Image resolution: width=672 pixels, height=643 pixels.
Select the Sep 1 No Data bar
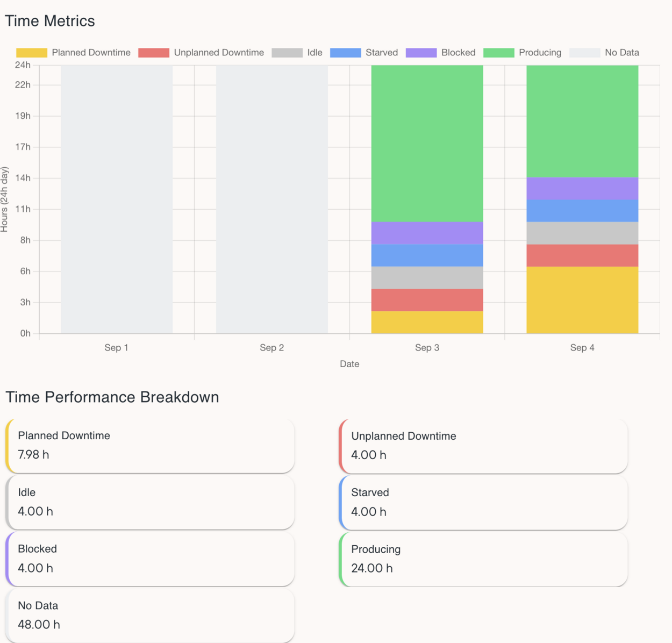[117, 199]
